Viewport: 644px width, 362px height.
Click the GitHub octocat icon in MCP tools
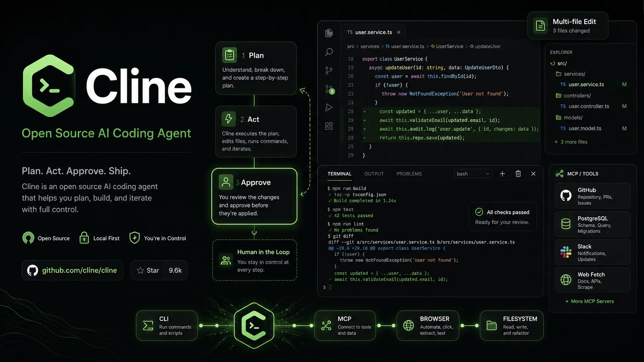(x=566, y=195)
